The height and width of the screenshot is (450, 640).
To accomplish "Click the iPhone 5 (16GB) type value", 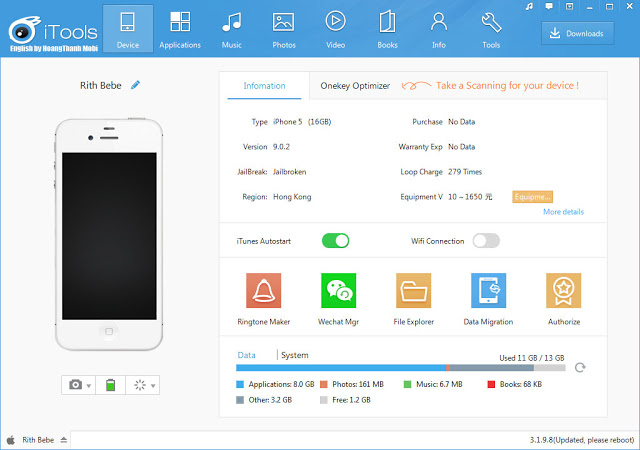I will click(x=302, y=122).
